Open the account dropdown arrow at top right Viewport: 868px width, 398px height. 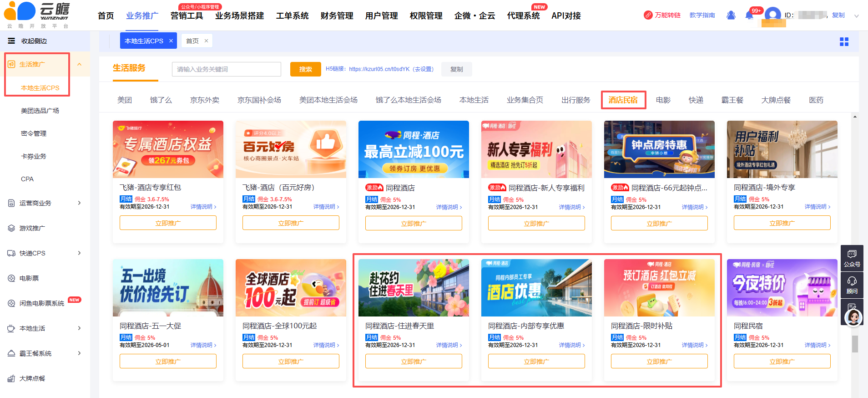(856, 16)
